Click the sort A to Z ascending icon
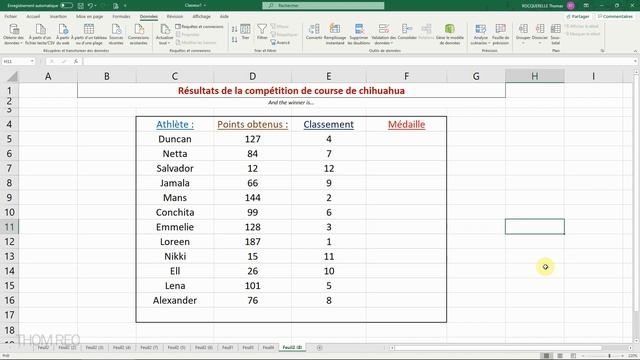Viewport: 640px width, 360px height. pyautogui.click(x=234, y=29)
